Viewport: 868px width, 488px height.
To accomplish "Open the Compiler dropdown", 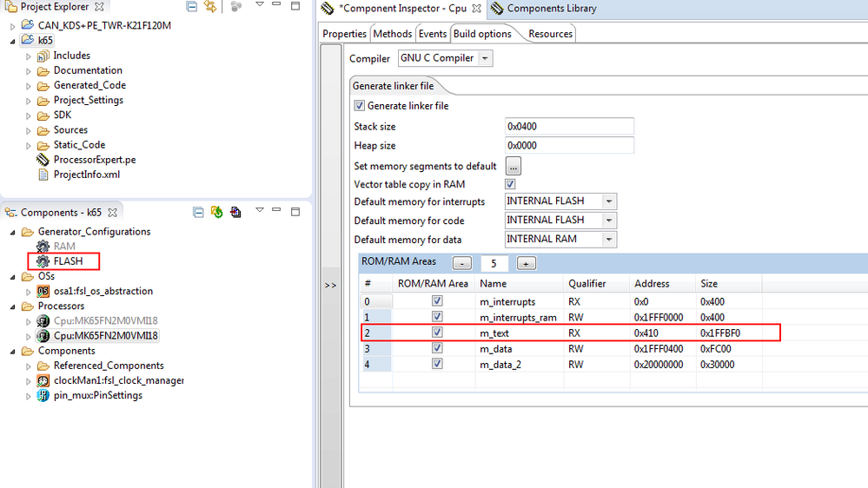I will click(485, 58).
